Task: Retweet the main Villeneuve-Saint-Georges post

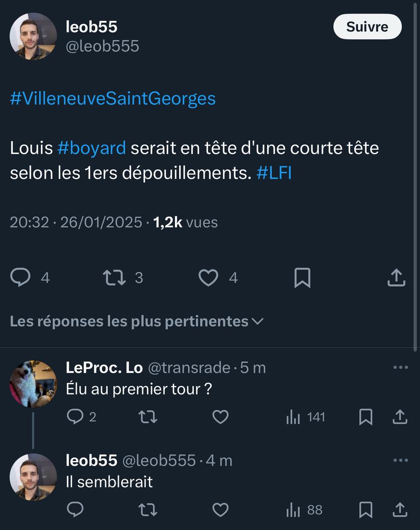Action: pyautogui.click(x=114, y=278)
